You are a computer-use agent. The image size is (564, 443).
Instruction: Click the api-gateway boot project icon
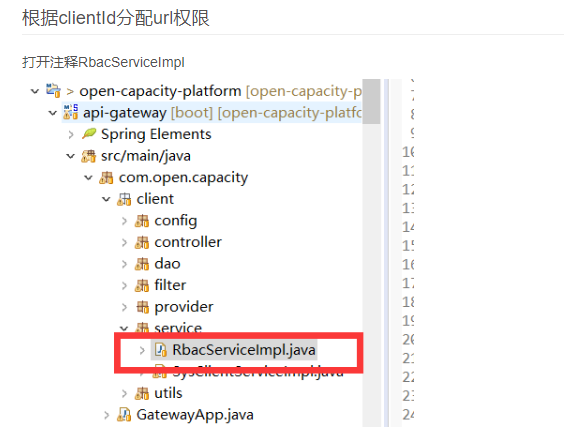point(70,112)
